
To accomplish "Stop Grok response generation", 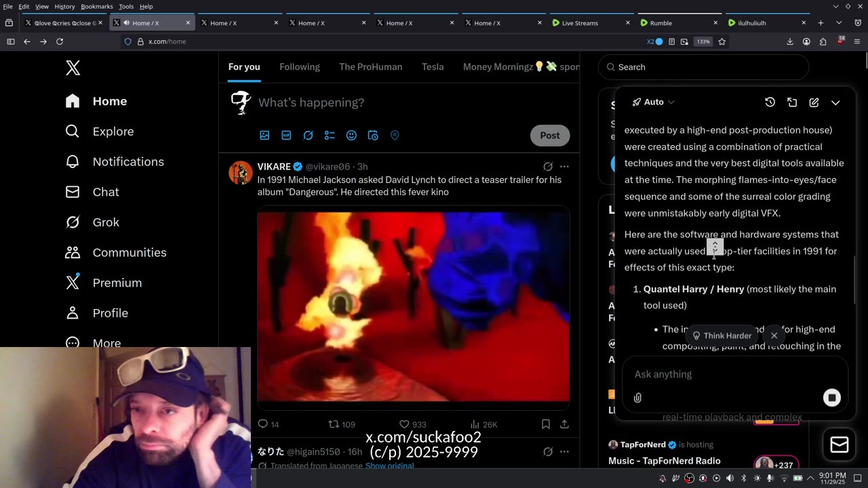I will 831,398.
